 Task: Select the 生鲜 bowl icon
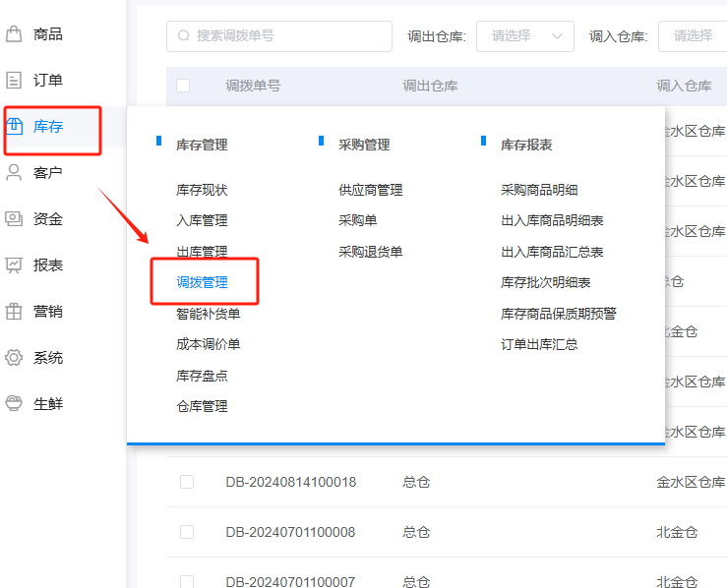[x=14, y=404]
